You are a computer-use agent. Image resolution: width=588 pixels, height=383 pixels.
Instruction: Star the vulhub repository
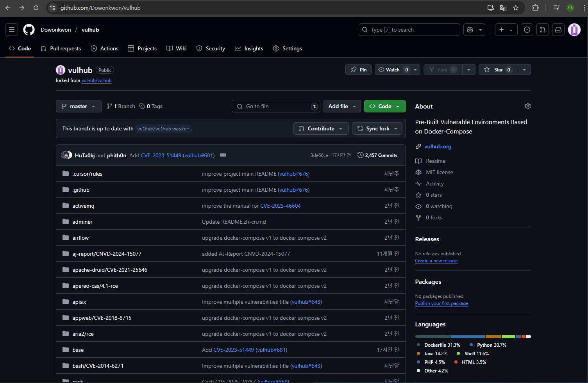click(498, 69)
